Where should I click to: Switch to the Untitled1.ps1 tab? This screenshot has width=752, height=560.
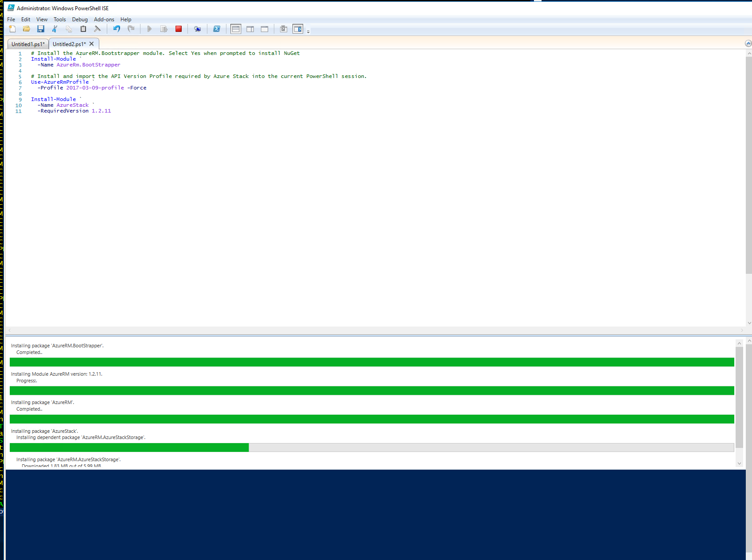(28, 44)
